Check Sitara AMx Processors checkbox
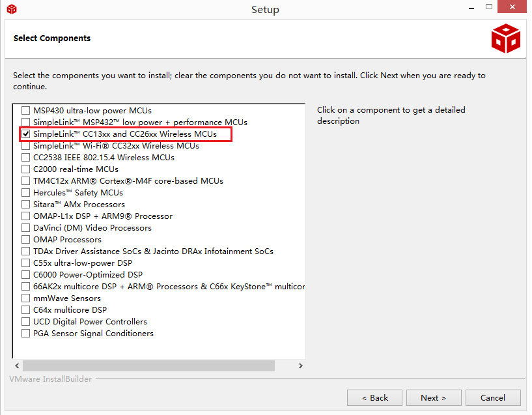The image size is (532, 415). [25, 205]
